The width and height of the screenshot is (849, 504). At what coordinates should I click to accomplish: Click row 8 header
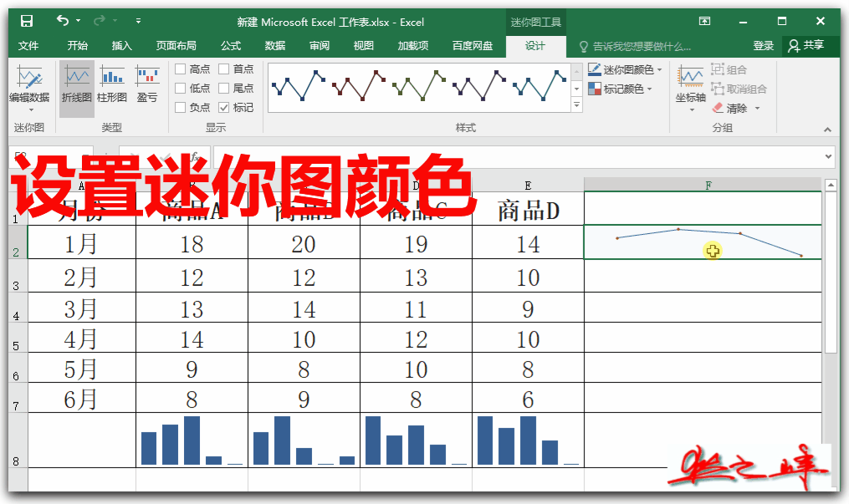[x=18, y=440]
